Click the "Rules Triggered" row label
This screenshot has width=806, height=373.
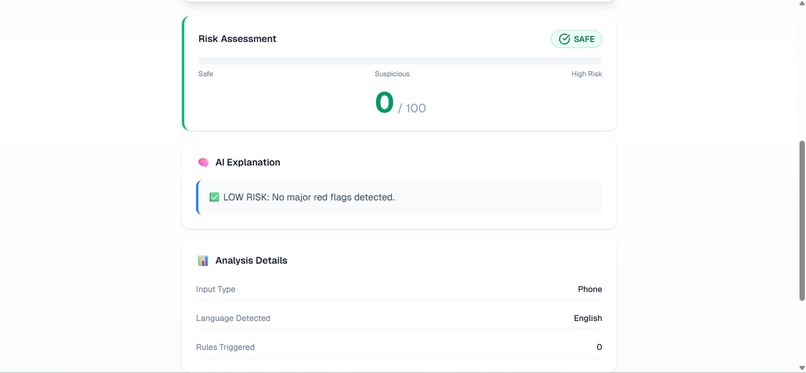click(x=225, y=347)
